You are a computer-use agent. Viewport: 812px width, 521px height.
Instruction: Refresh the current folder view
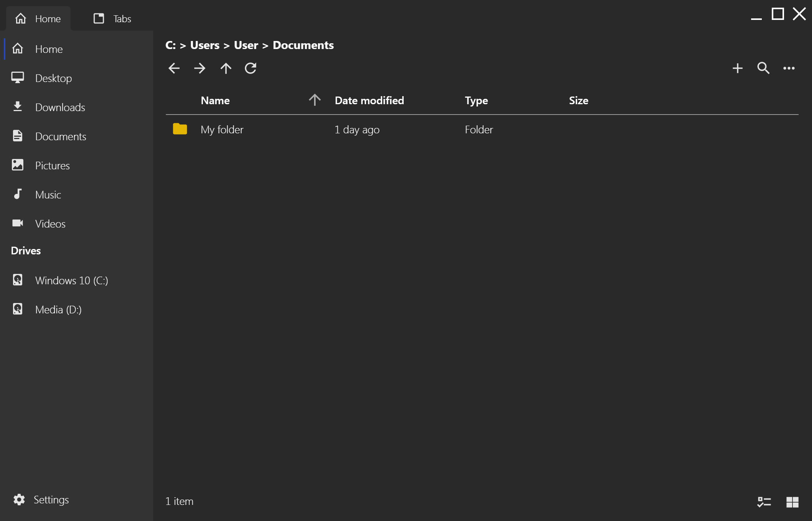(x=251, y=68)
